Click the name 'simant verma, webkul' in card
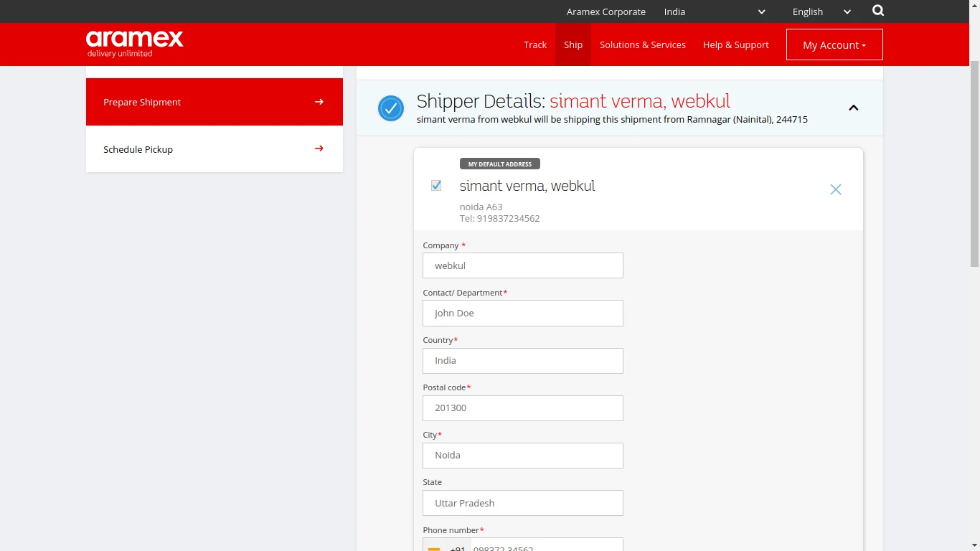 tap(527, 186)
